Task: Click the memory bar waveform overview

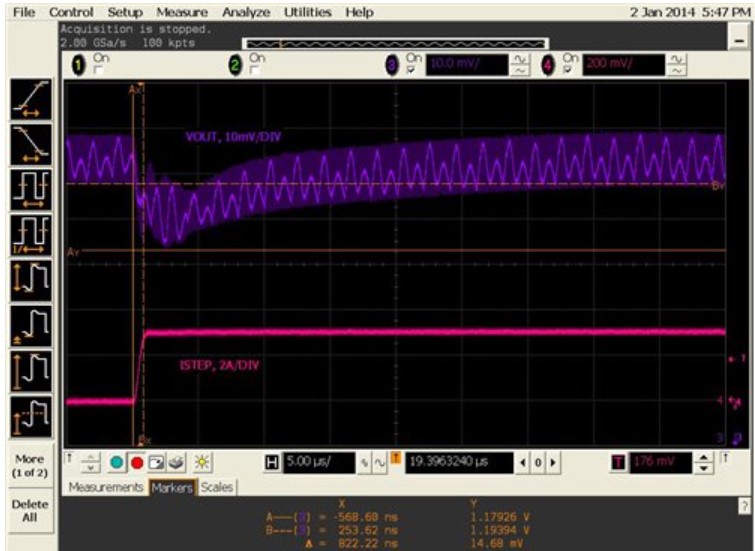Action: 397,43
